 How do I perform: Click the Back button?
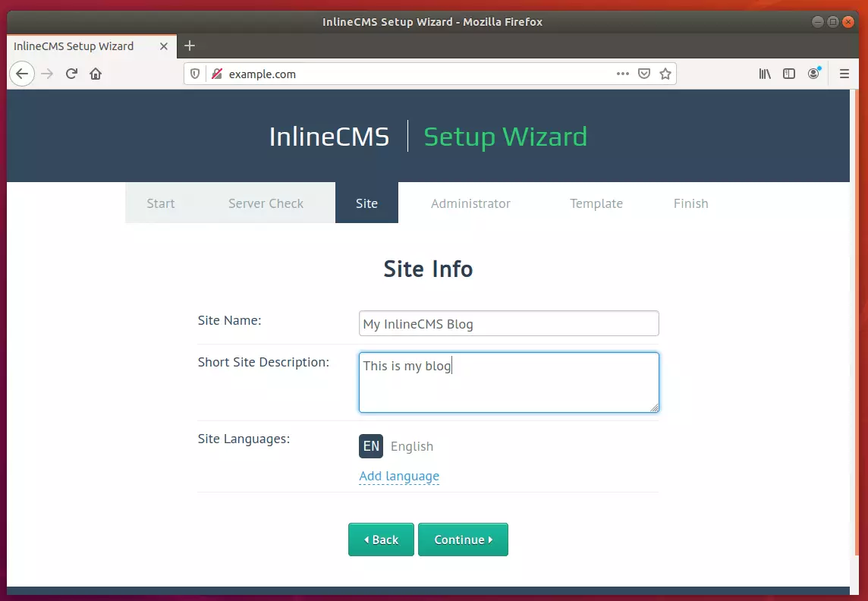pos(381,540)
